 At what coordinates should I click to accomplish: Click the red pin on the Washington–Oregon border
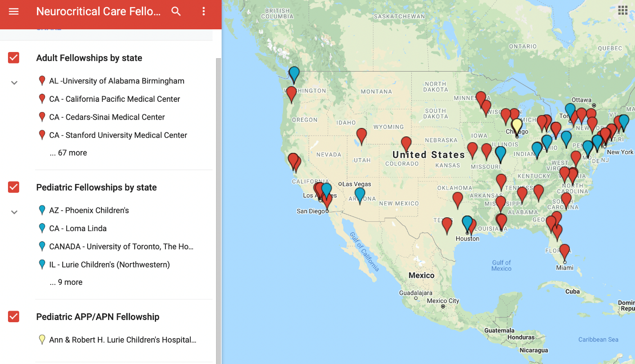click(x=291, y=95)
